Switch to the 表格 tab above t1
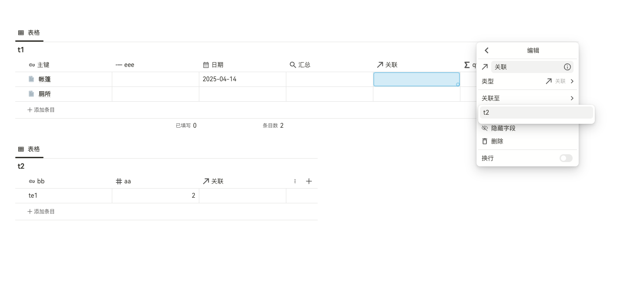 click(29, 33)
